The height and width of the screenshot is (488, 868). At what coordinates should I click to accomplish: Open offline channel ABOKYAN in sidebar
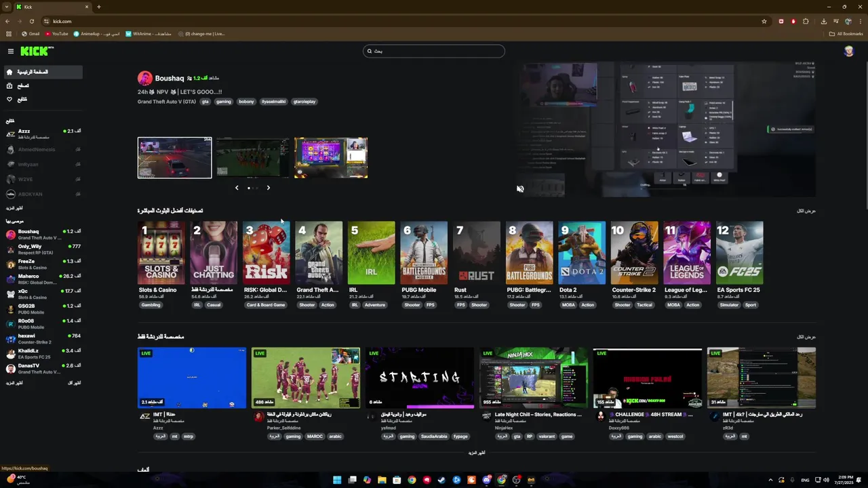(43, 194)
